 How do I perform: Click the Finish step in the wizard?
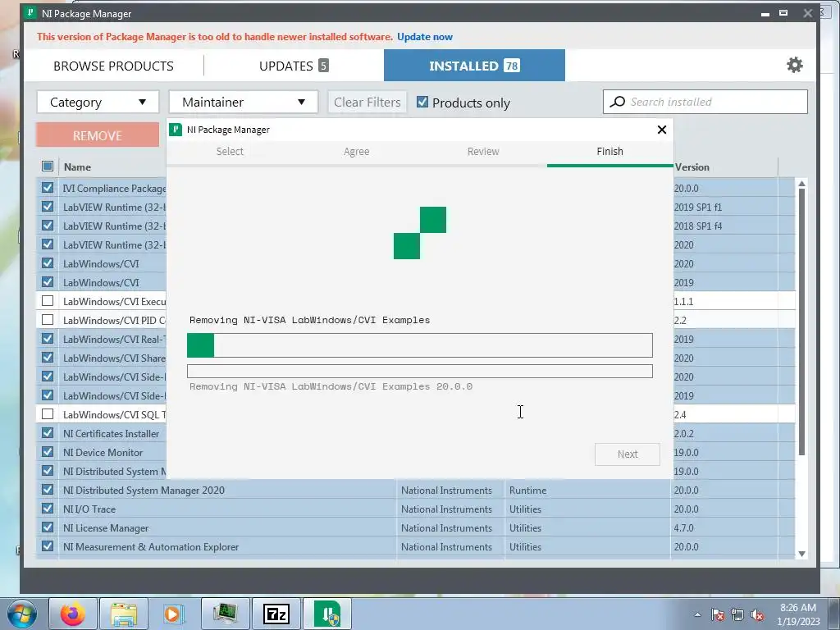pyautogui.click(x=609, y=152)
